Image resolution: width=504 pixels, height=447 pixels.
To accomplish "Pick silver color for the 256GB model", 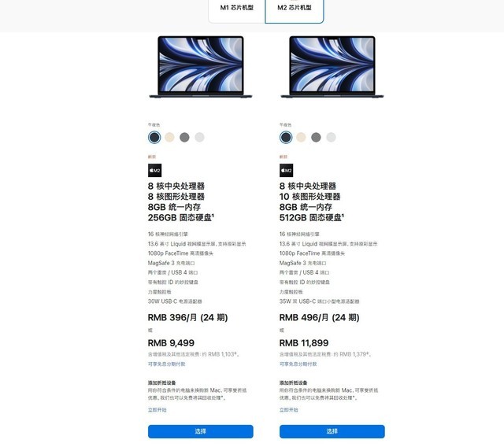I will pyautogui.click(x=199, y=138).
